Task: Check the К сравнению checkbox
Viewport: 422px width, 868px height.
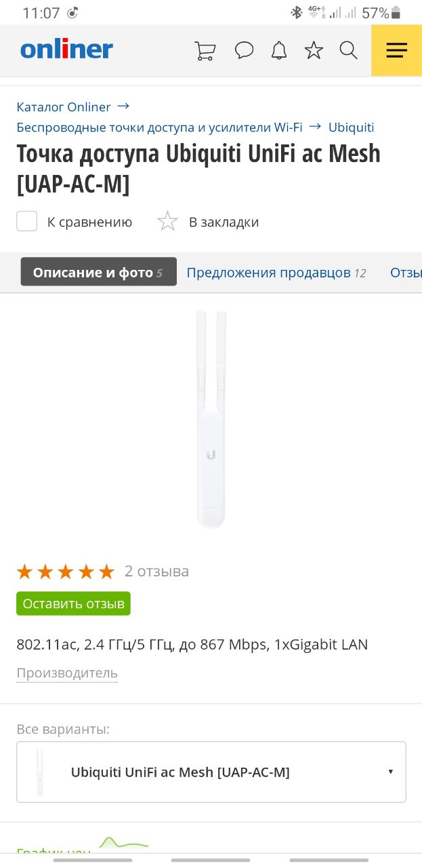Action: point(26,221)
